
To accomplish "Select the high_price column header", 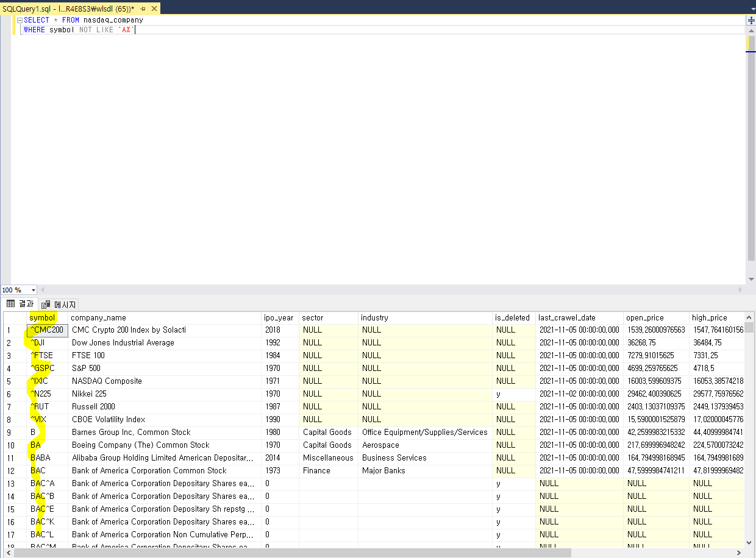I will [x=717, y=317].
